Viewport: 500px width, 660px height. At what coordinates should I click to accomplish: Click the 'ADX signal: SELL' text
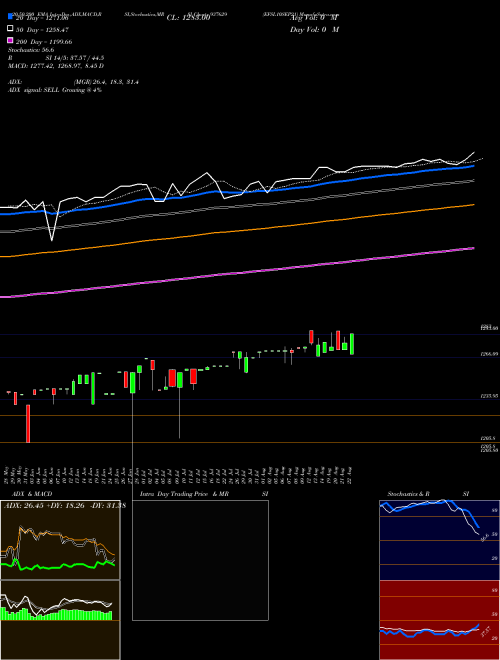tap(34, 90)
